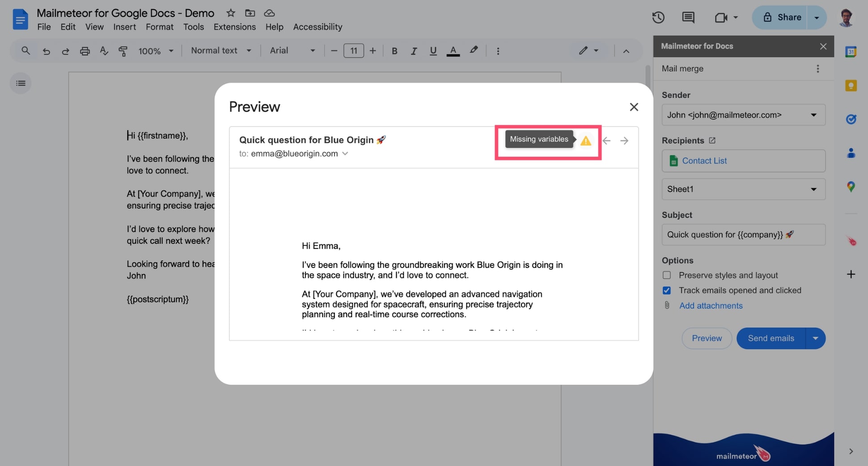Open the Send emails options arrow

[815, 338]
